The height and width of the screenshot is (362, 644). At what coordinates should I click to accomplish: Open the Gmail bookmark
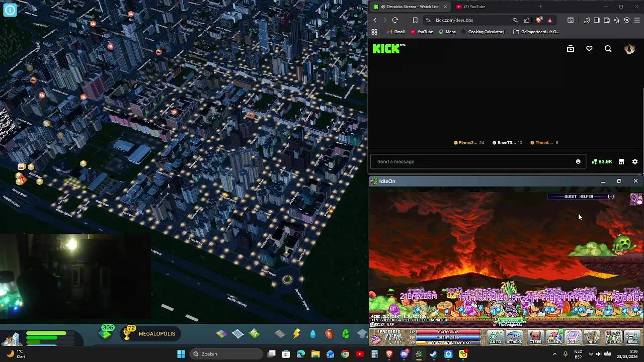[x=396, y=32]
